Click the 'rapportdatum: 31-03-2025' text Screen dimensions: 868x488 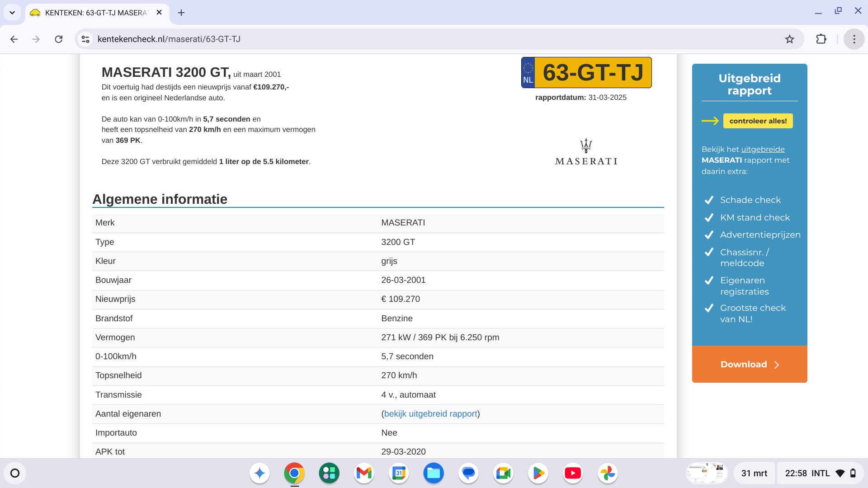(x=580, y=98)
